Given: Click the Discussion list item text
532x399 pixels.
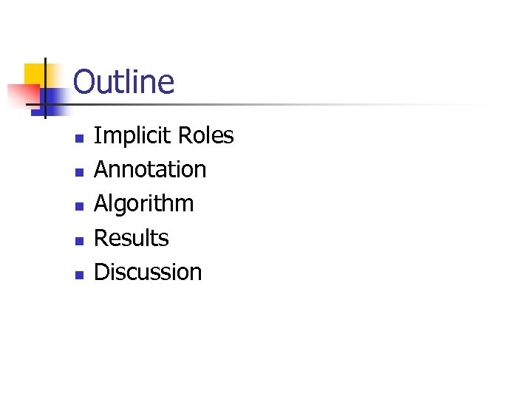Looking at the screenshot, I should coord(148,272).
